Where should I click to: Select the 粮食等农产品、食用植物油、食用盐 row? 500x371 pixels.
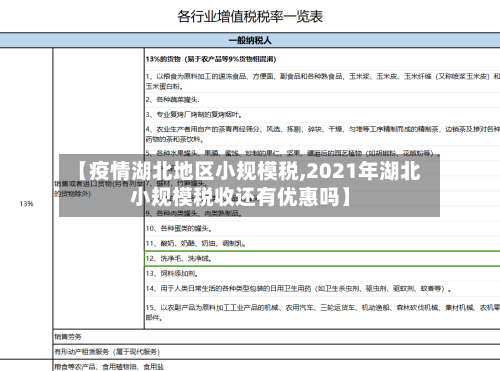point(277,366)
